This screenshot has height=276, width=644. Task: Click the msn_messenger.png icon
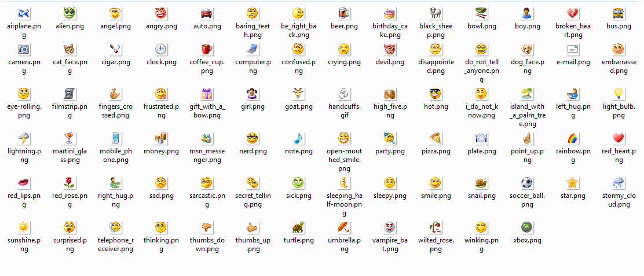[x=207, y=139]
